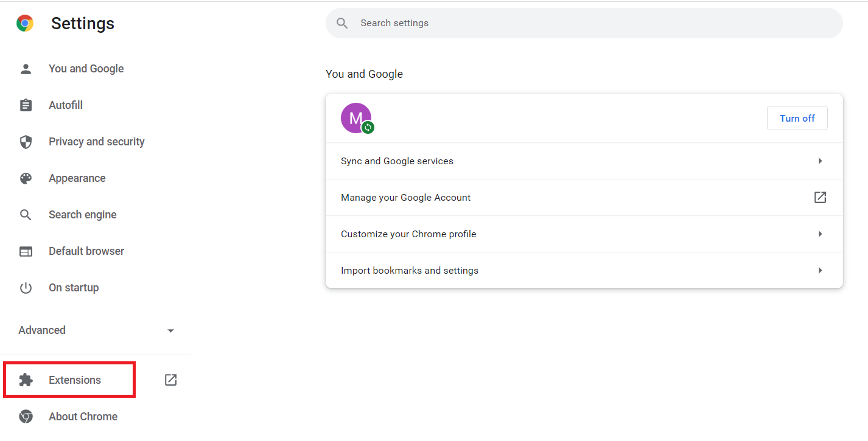Click the person icon for You and Google

(x=26, y=69)
